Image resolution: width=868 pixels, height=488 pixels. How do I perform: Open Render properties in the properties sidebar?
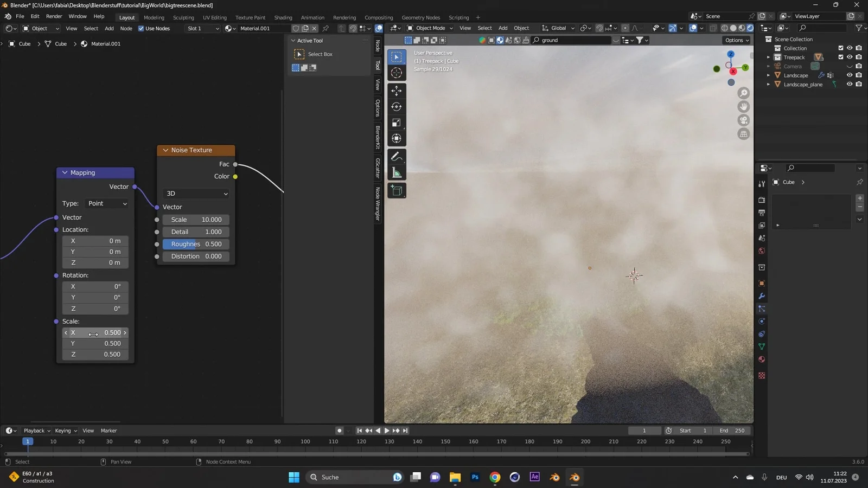point(762,200)
